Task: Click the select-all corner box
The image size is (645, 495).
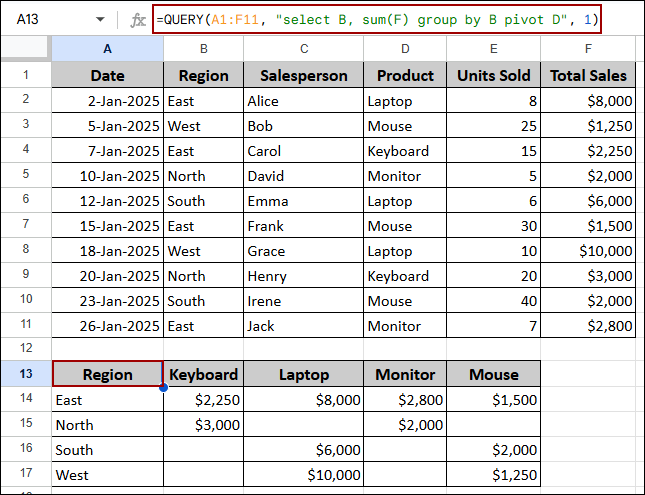Action: pyautogui.click(x=26, y=48)
